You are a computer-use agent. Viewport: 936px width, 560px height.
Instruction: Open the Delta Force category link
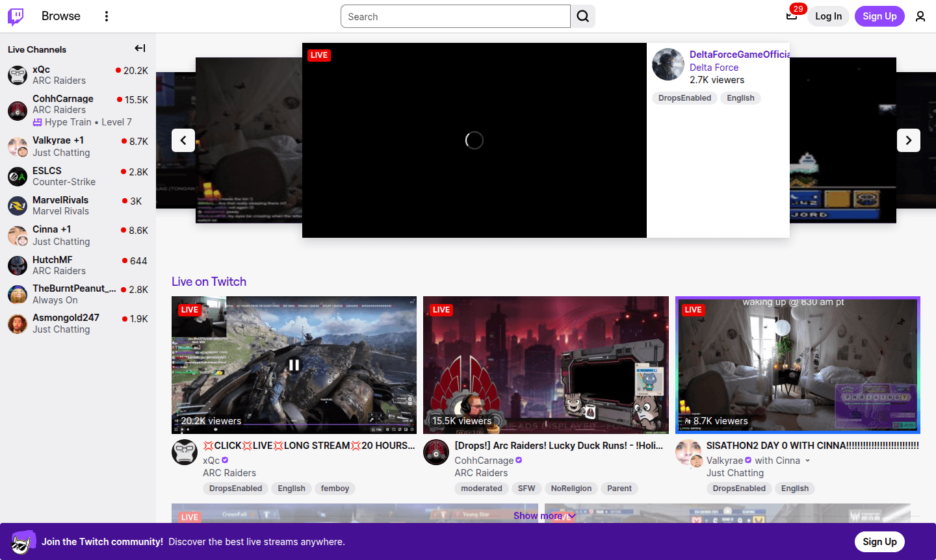pos(714,67)
